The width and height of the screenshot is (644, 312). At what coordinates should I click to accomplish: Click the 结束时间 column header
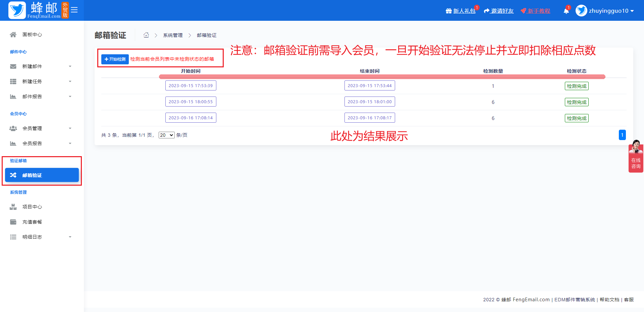[370, 71]
